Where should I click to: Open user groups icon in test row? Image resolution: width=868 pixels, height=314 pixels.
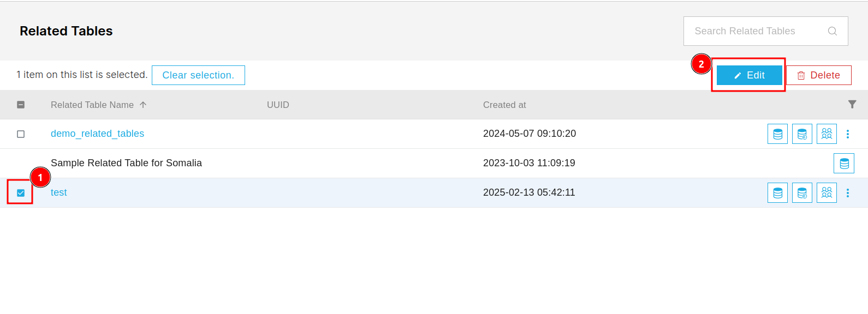click(x=827, y=193)
